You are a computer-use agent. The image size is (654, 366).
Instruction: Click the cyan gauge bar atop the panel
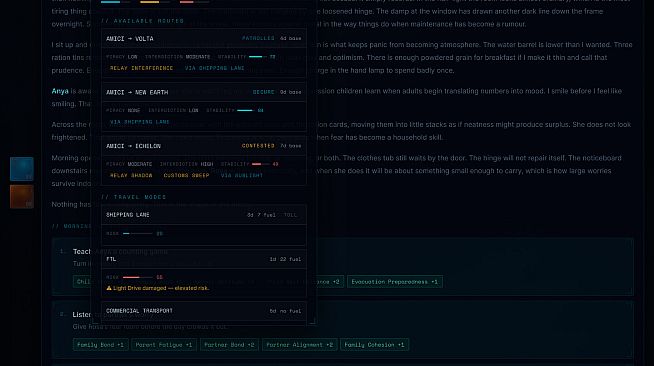116,2
